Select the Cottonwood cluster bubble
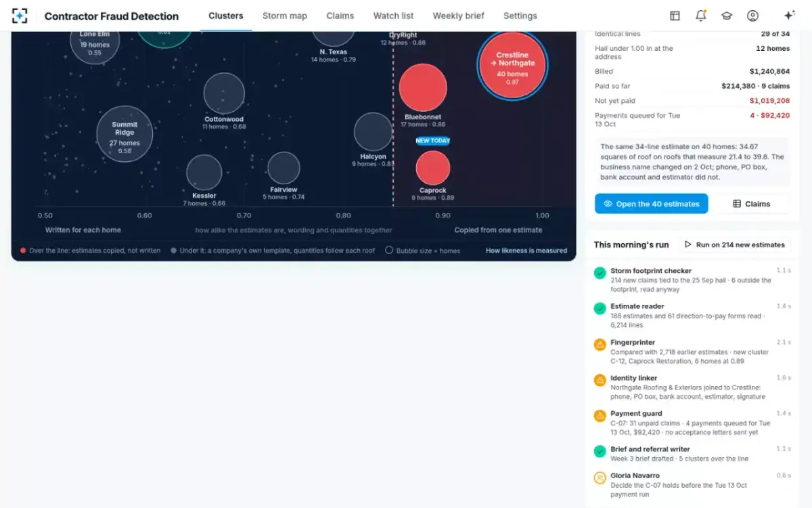Screen dimensions: 812x508 pos(224,93)
